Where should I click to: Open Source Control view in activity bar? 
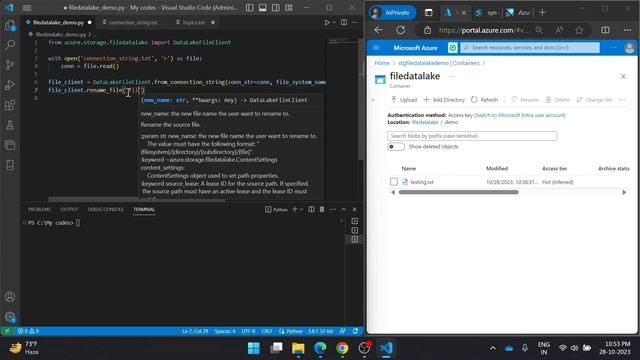10,65
